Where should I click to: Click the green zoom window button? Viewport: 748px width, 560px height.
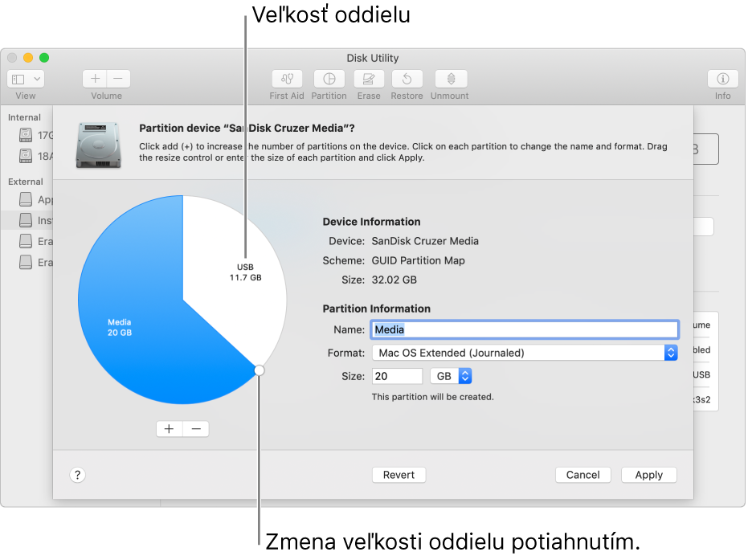point(44,58)
